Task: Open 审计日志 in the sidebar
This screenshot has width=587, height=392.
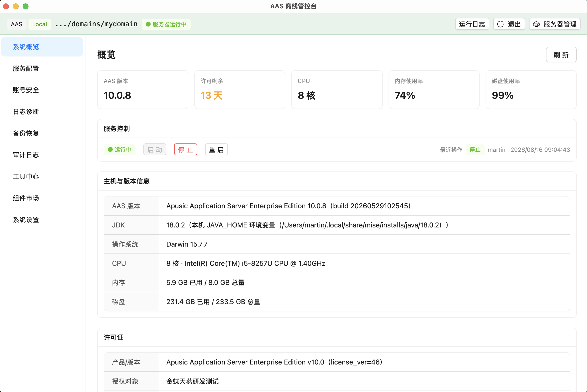Action: tap(42, 155)
